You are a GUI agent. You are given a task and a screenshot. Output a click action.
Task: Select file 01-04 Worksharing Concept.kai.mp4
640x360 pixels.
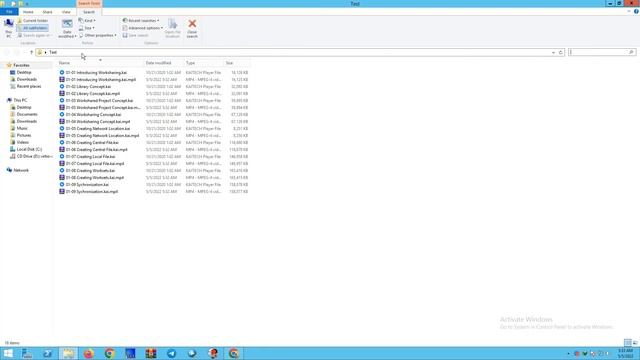pyautogui.click(x=98, y=122)
